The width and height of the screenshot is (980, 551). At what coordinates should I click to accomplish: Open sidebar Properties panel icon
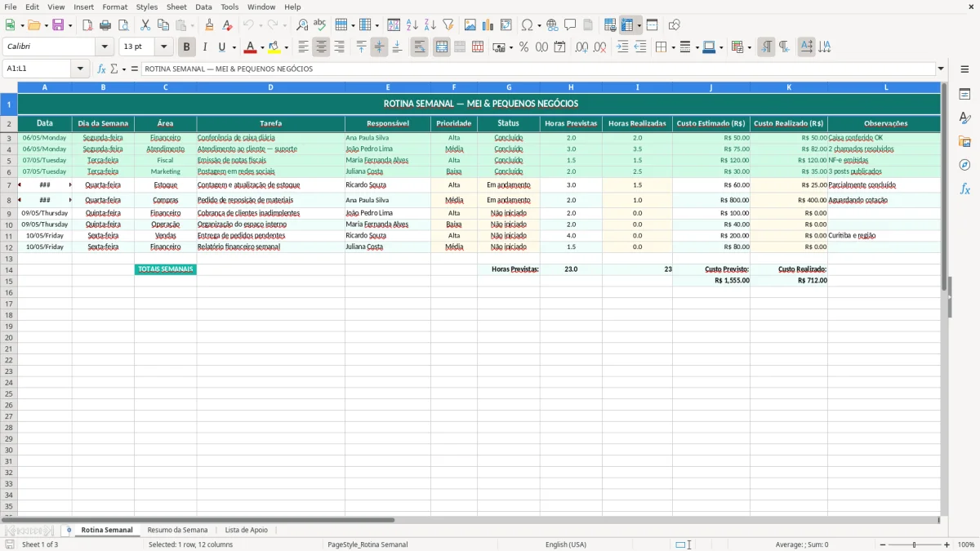(x=964, y=94)
